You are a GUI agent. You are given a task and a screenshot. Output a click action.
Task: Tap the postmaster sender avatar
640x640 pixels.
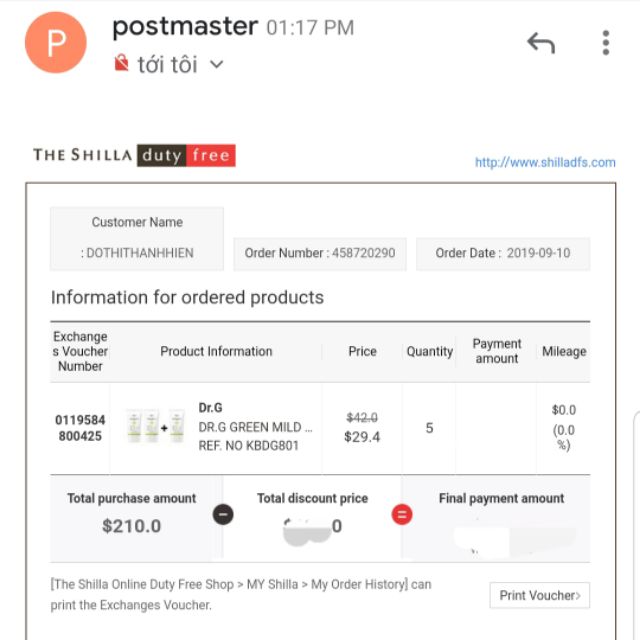(56, 43)
